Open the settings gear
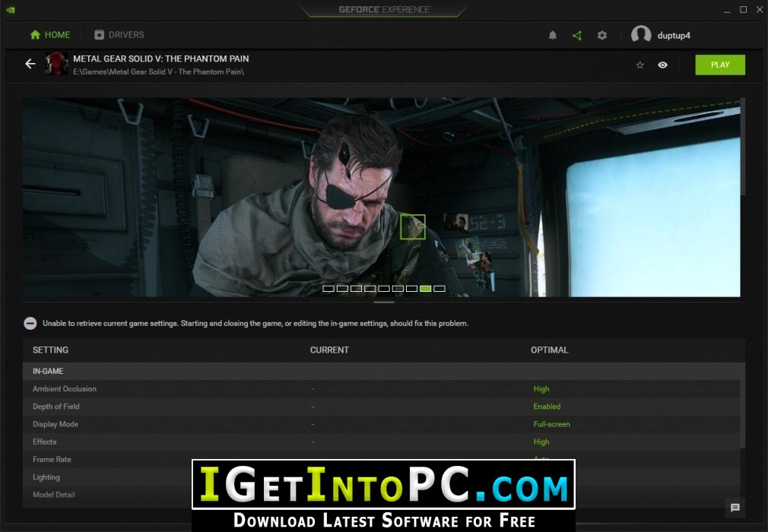Viewport: 768px width, 532px height. pyautogui.click(x=602, y=36)
